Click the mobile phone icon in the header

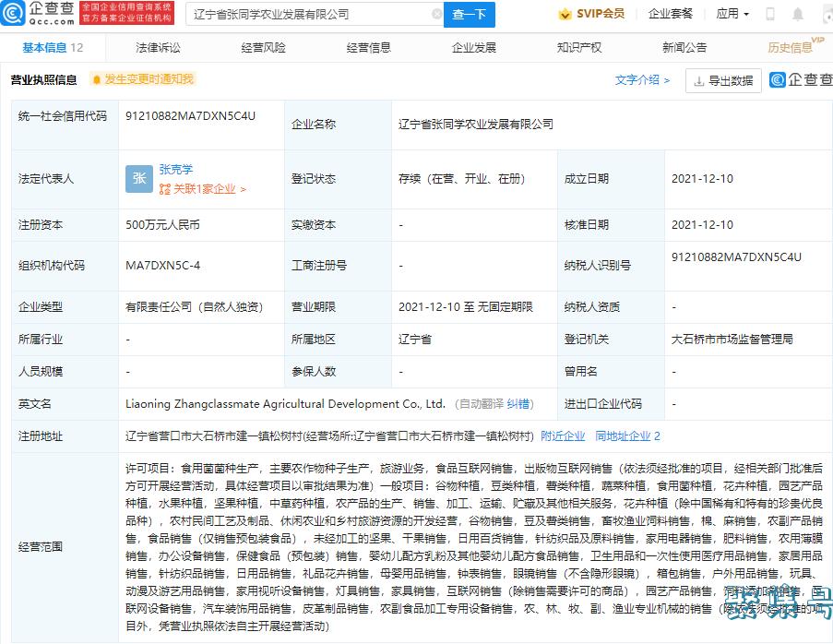(771, 14)
